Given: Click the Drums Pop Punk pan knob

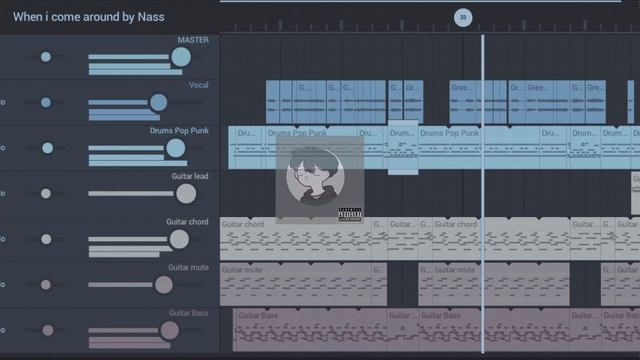Looking at the screenshot, I should click(x=47, y=148).
